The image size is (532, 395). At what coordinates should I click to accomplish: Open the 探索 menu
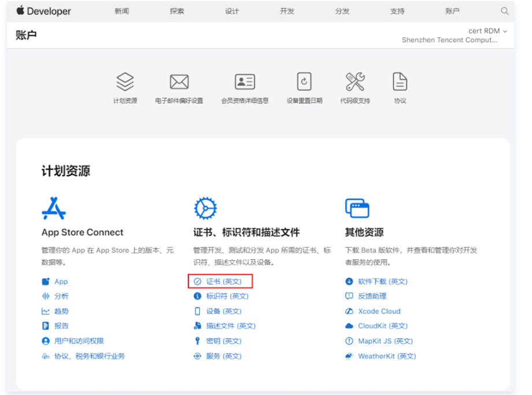[177, 11]
